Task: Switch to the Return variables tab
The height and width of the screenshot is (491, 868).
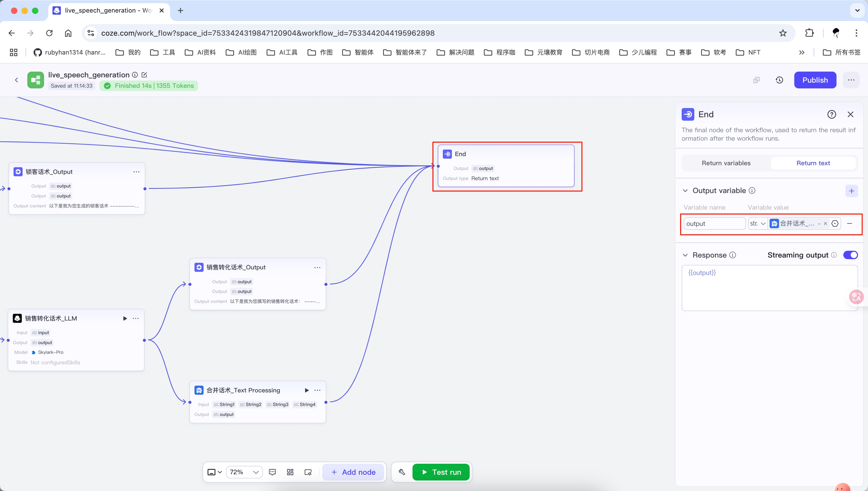Action: 726,163
